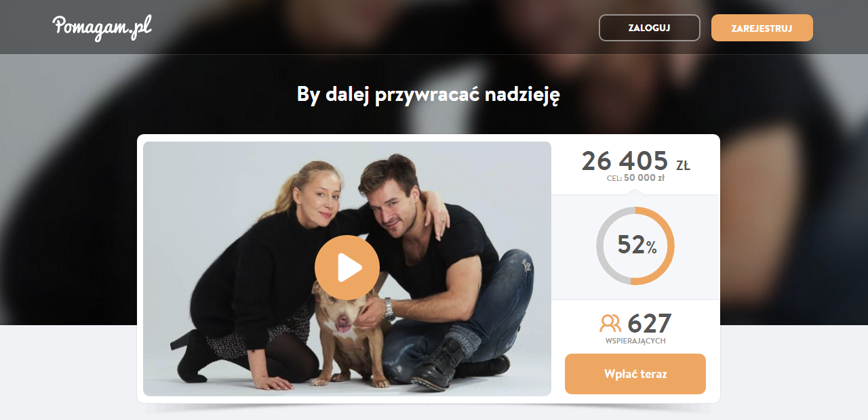Open the ZALOGUJ login button
This screenshot has width=868, height=420.
[650, 28]
